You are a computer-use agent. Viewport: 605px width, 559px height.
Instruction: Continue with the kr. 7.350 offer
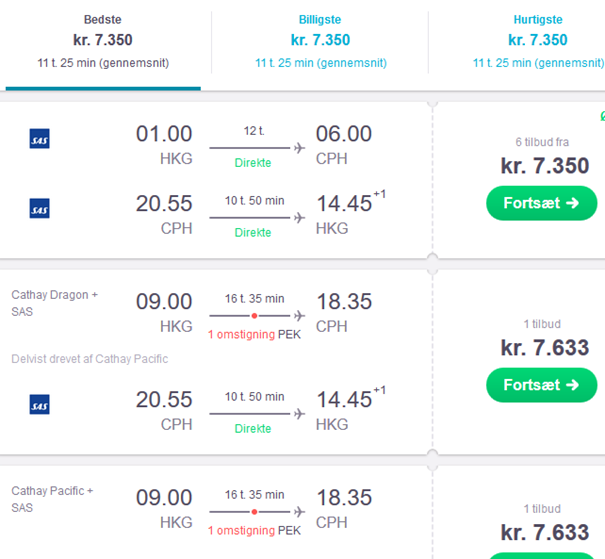pyautogui.click(x=541, y=203)
